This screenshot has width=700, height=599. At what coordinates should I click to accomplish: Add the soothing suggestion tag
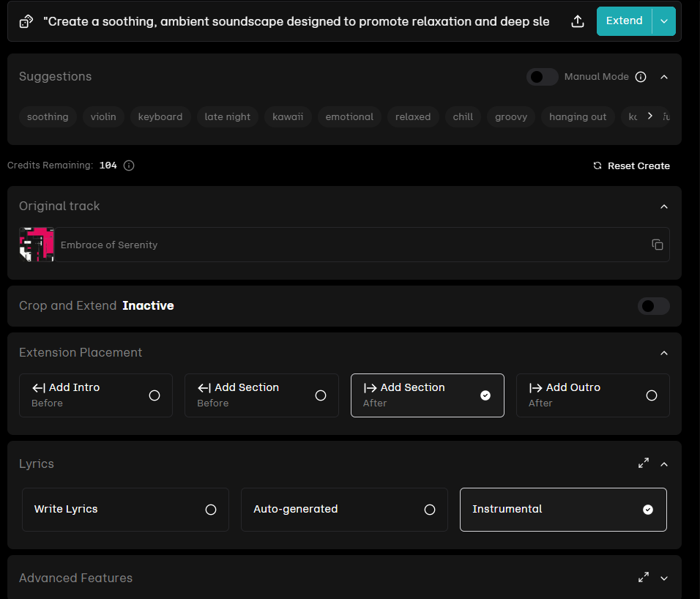(x=48, y=117)
